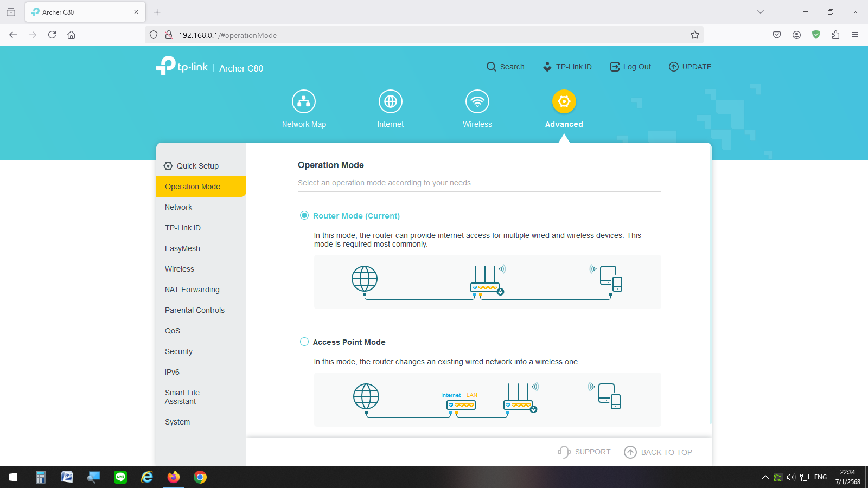
Task: Open Parental Controls sidebar item
Action: (195, 310)
